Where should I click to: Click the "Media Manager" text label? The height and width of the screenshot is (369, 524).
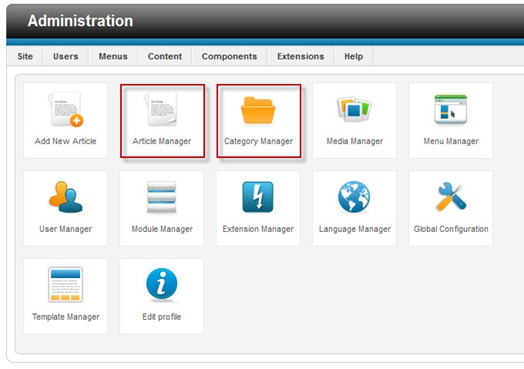click(x=355, y=141)
